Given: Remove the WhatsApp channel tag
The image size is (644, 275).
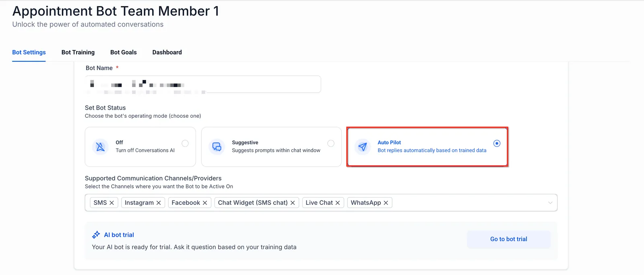Looking at the screenshot, I should pyautogui.click(x=386, y=203).
